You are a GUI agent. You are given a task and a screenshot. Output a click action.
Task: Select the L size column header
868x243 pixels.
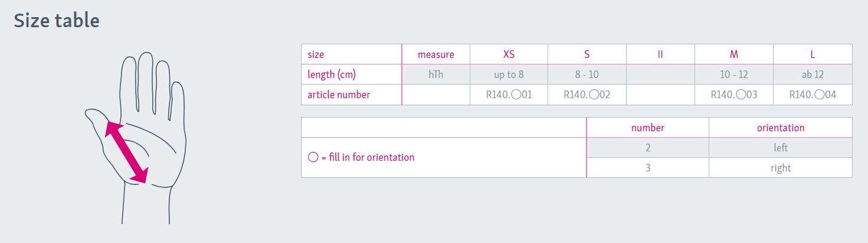(813, 54)
